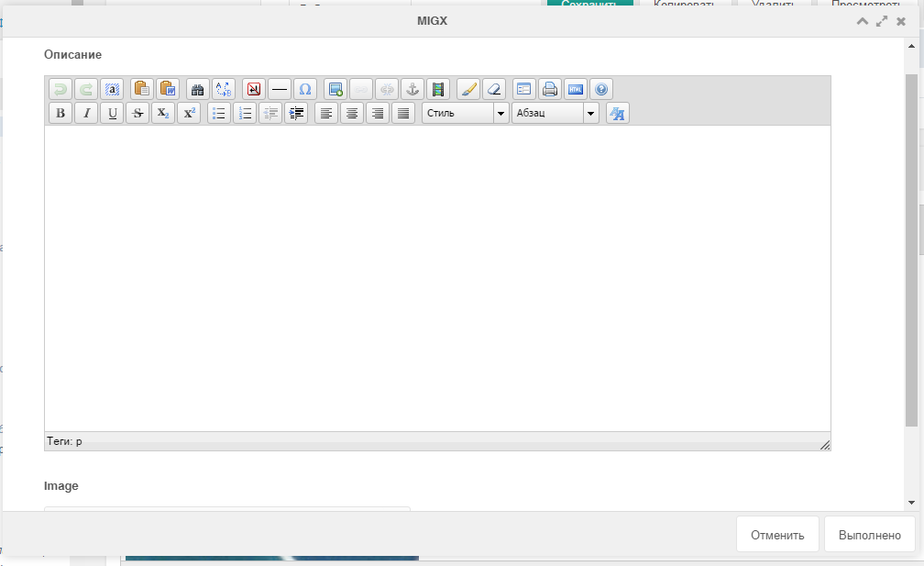
Task: Open the find and replace A-to-B icon
Action: click(x=224, y=89)
